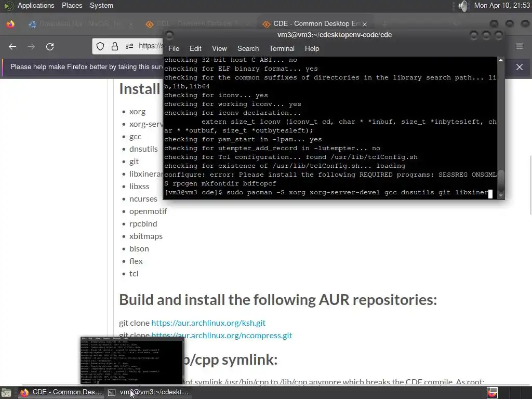Click the 'Build and install the following AUR repositories' heading

(x=278, y=300)
